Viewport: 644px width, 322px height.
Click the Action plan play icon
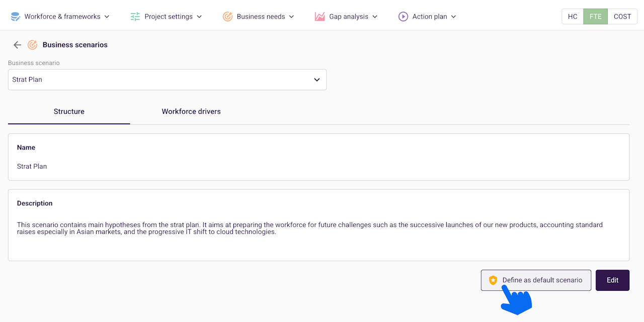tap(403, 17)
